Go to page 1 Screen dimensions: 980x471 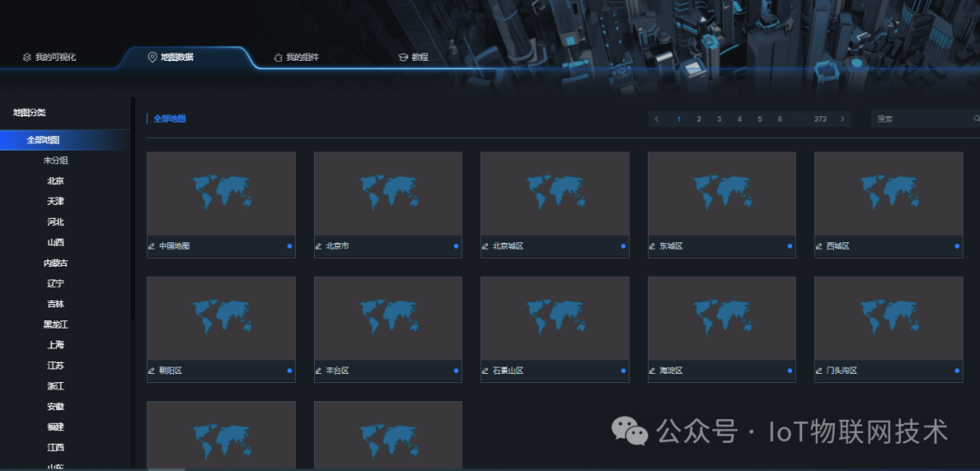[x=679, y=119]
